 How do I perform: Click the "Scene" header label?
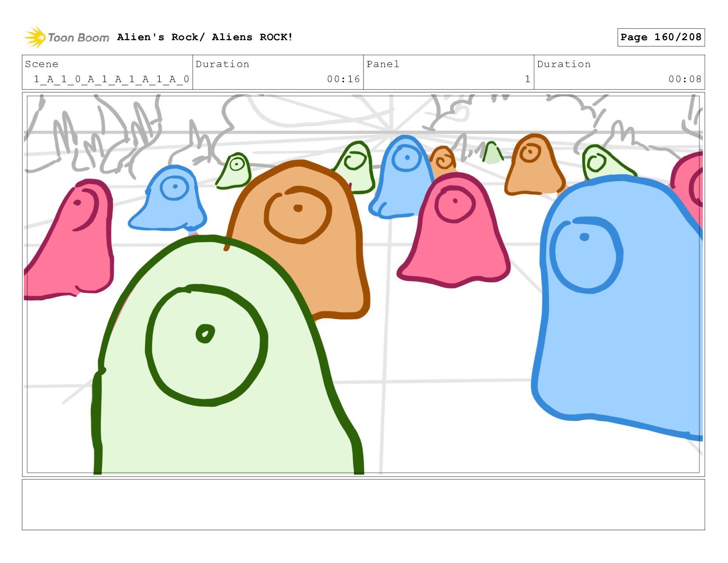(41, 64)
